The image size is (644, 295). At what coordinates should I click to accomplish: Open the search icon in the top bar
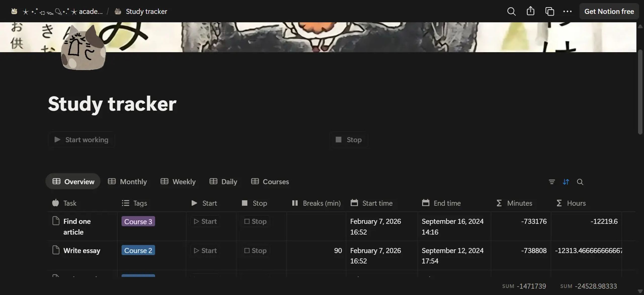pyautogui.click(x=511, y=11)
